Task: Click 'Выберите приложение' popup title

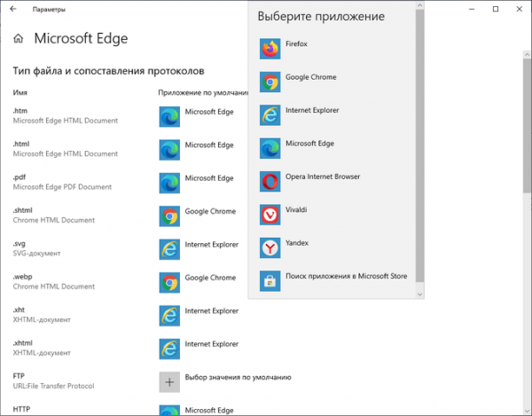Action: coord(321,16)
